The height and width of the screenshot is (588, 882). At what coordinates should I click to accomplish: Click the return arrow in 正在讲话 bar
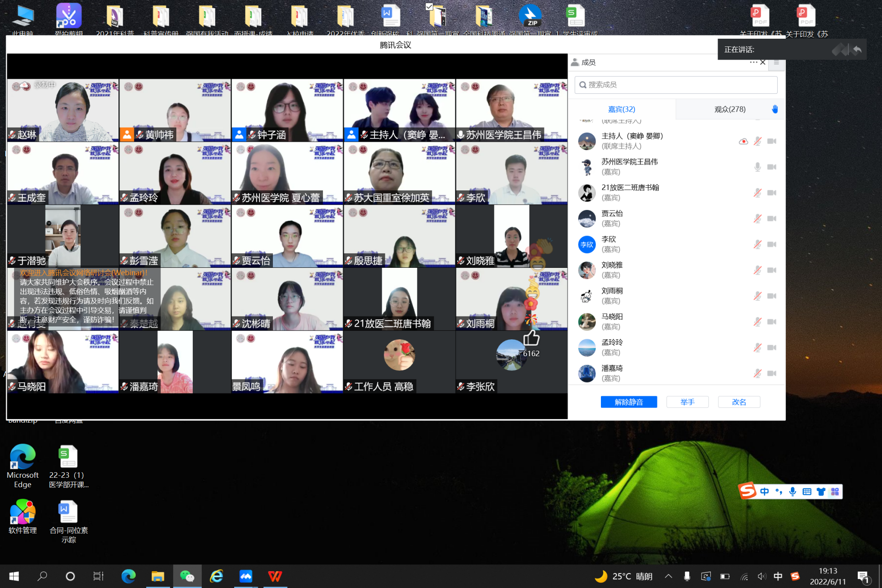point(857,50)
